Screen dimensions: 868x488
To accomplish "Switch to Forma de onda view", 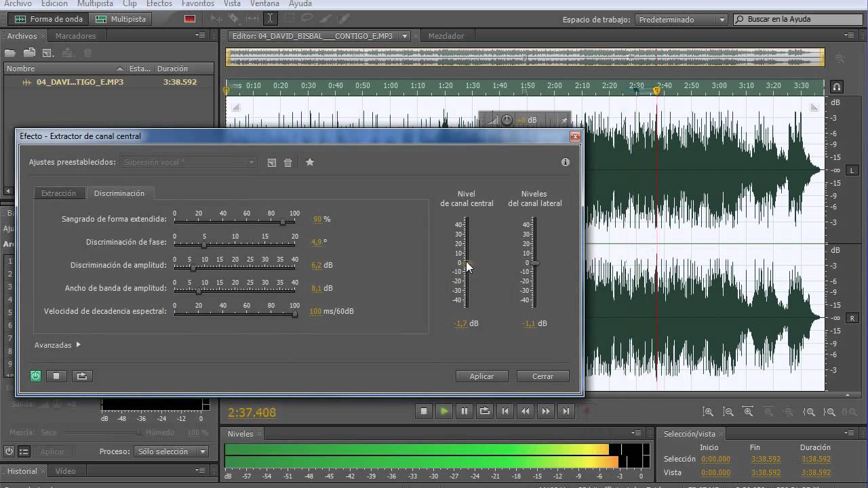I will point(47,19).
